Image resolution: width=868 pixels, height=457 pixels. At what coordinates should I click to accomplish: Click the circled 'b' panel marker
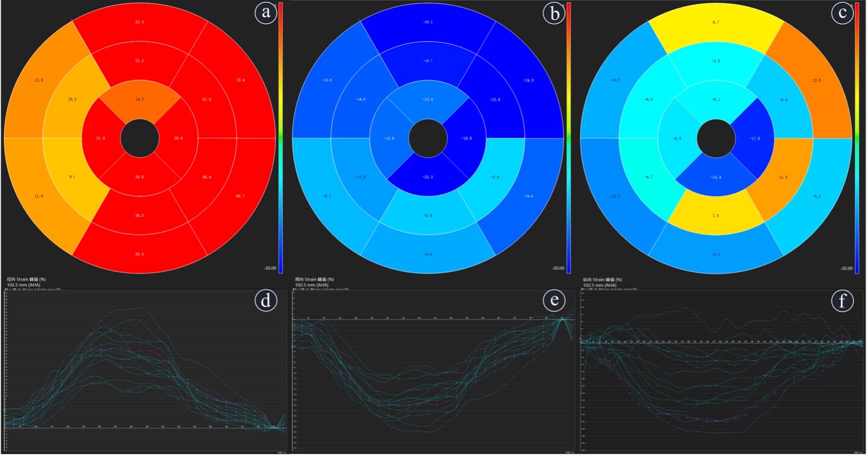[554, 14]
